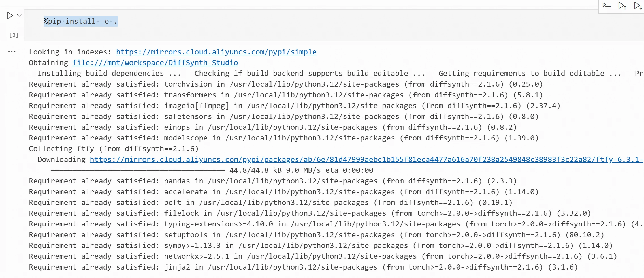Run the pip install cell
Image resolution: width=644 pixels, height=278 pixels.
point(10,16)
